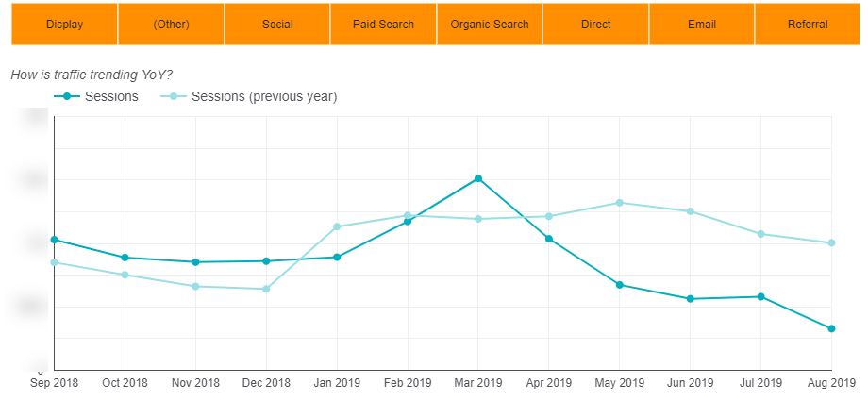Click previous year point at Aug 2019

tap(831, 243)
